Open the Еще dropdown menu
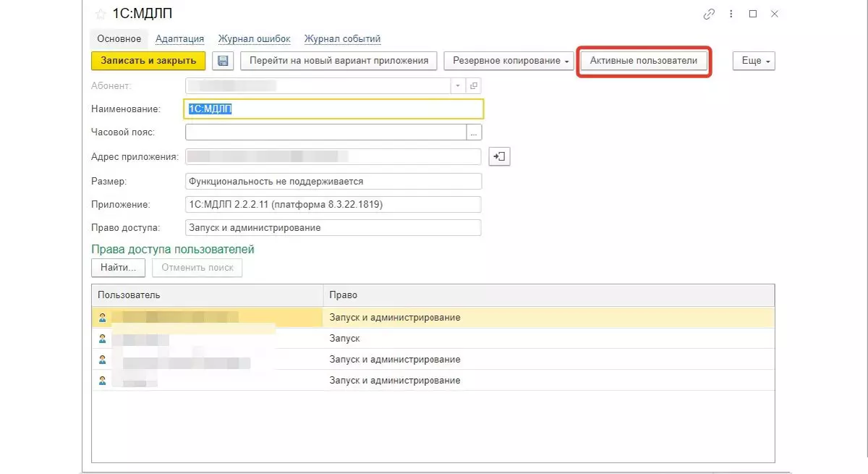868x474 pixels. coord(754,61)
